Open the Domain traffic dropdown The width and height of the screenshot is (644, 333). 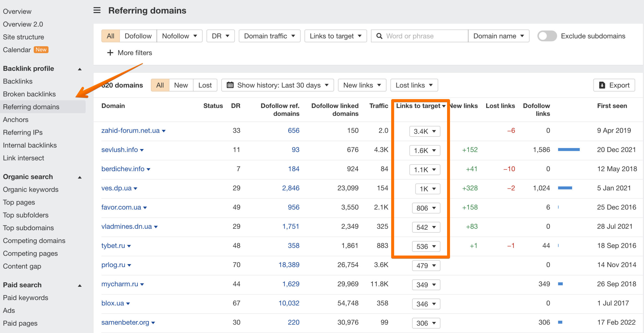269,36
